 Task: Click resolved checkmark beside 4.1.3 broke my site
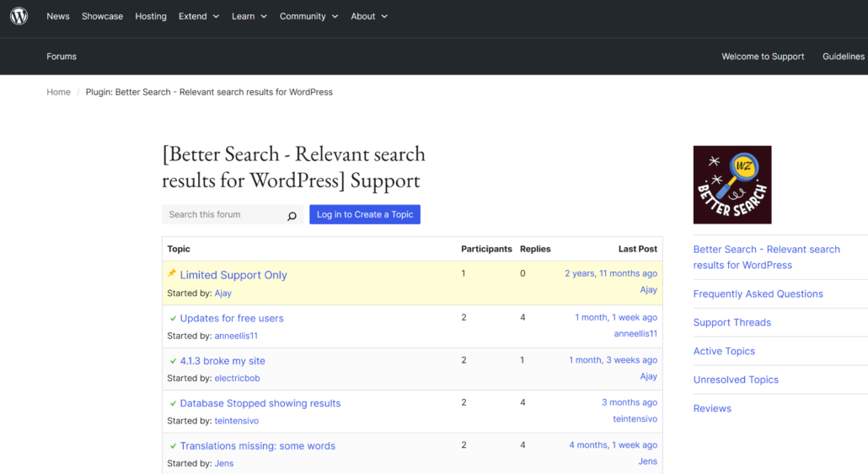[173, 361]
